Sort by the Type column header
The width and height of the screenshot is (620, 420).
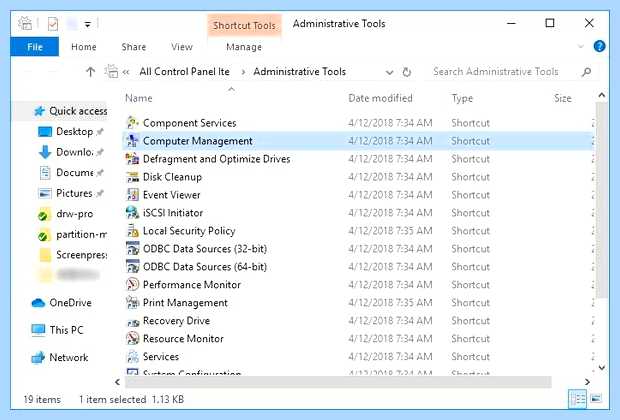462,98
